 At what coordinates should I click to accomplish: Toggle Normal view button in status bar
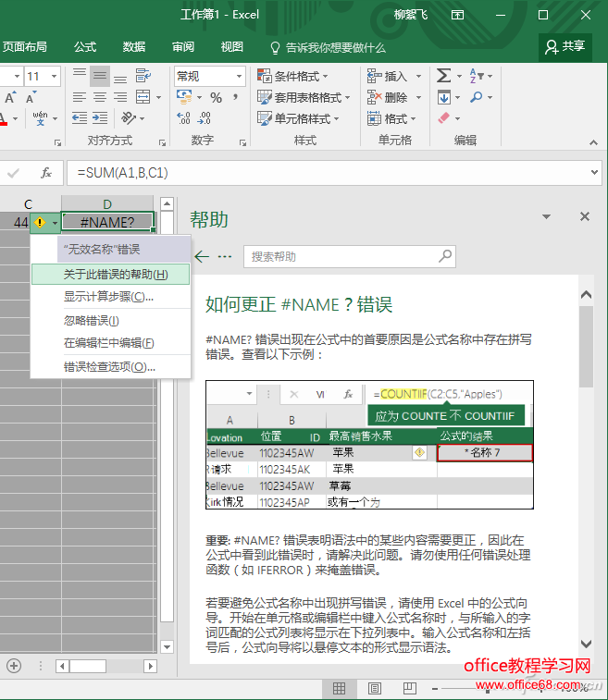click(340, 688)
